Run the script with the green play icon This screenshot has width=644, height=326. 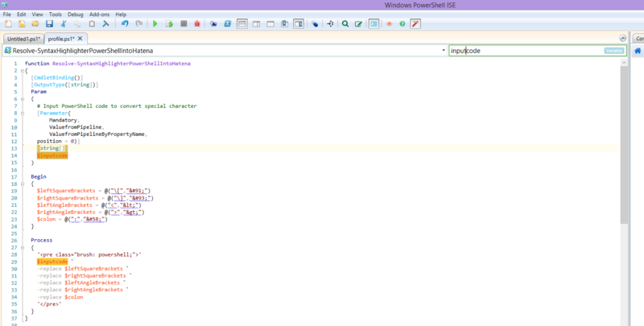[x=155, y=24]
